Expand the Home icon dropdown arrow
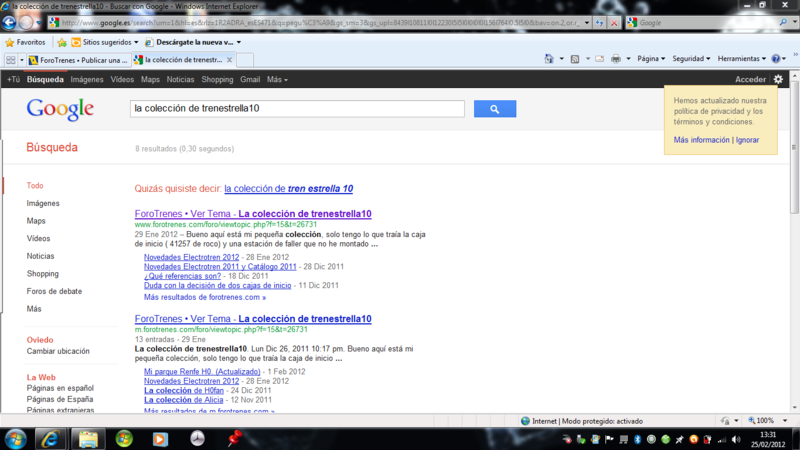The image size is (800, 450). coord(561,59)
